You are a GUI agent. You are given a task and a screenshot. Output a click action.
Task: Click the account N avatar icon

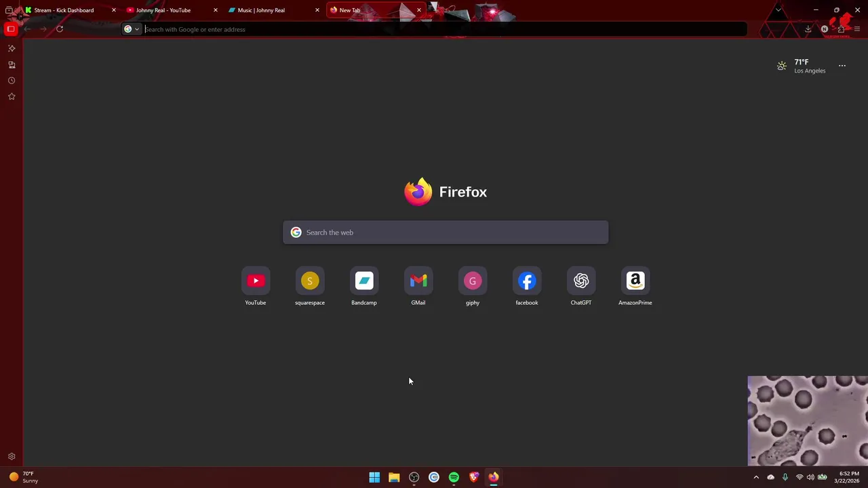[824, 29]
